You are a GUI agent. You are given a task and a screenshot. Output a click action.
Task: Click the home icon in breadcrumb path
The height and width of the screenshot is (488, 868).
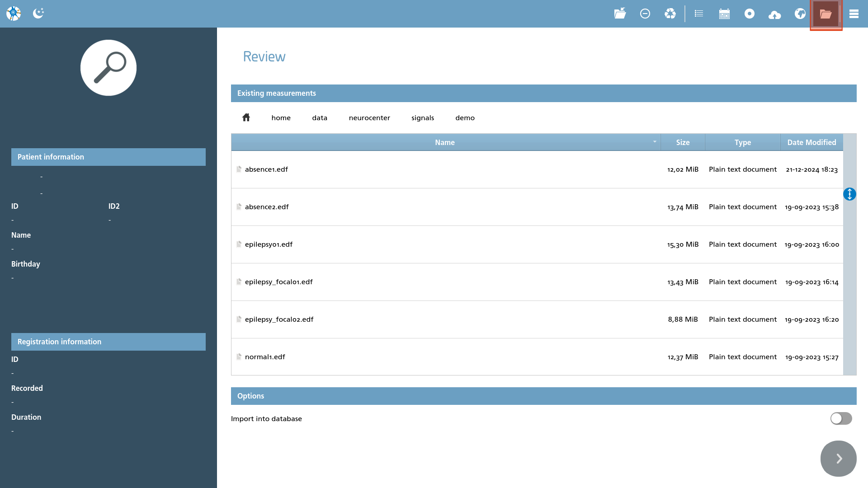(x=246, y=117)
